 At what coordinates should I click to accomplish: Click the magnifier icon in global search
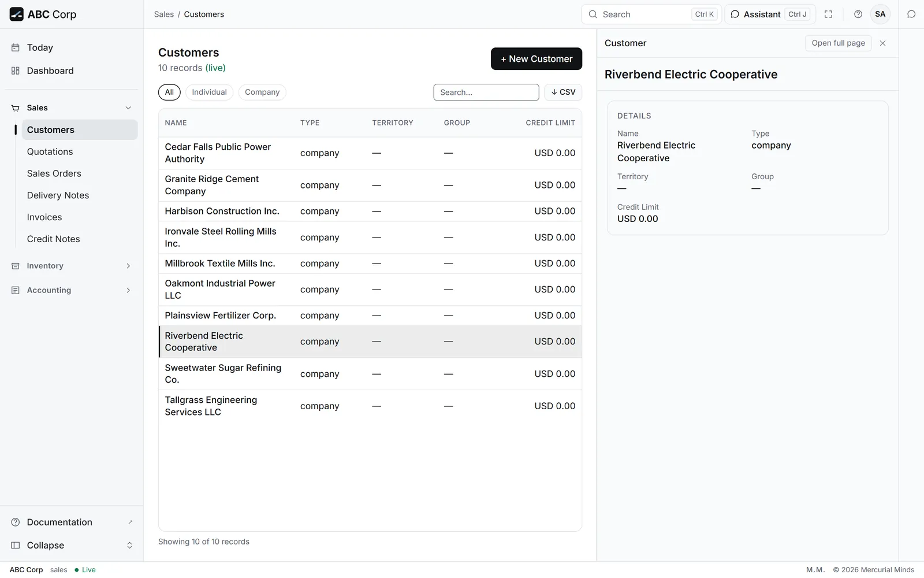coord(593,14)
